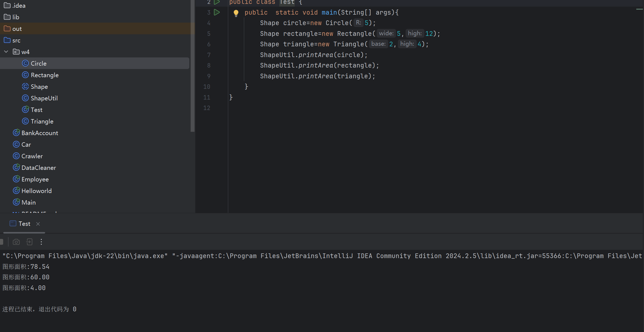
Task: Click the attach debugger arrow icon in Run toolbar
Action: (x=29, y=242)
